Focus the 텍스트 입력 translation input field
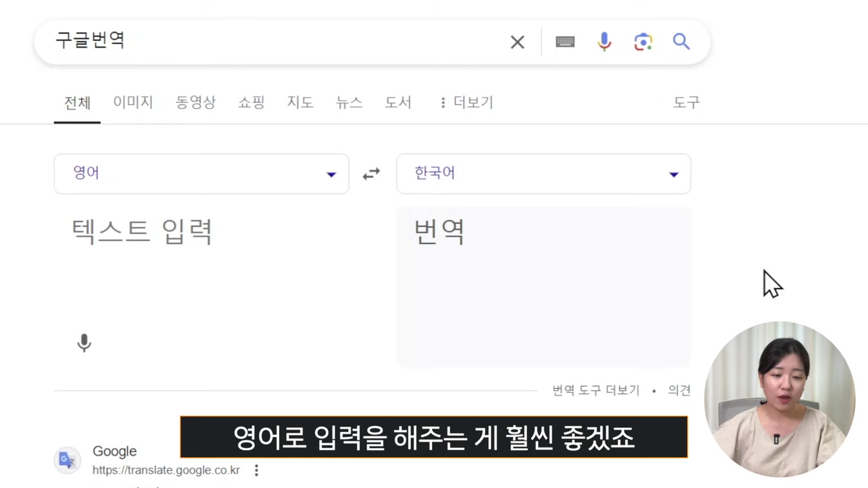Screen dimensions: 868x488 (x=201, y=271)
